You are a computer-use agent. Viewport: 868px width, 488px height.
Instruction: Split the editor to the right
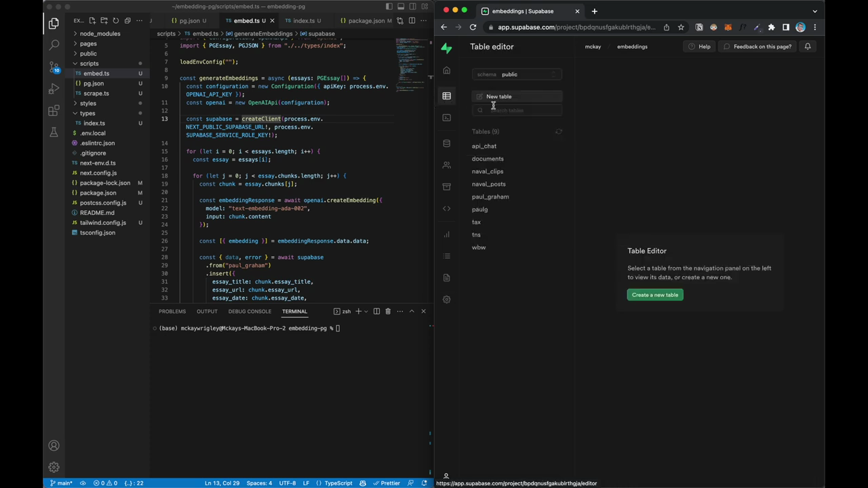412,21
